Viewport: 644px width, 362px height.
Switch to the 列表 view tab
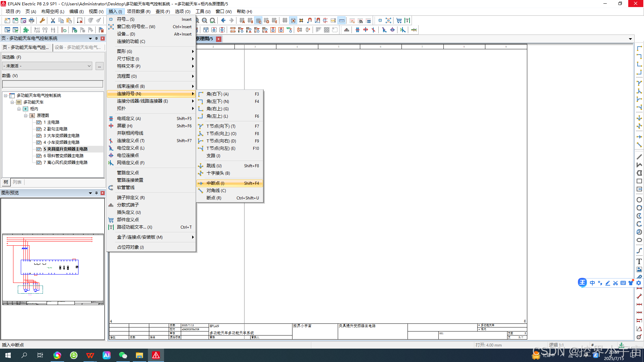pyautogui.click(x=17, y=182)
